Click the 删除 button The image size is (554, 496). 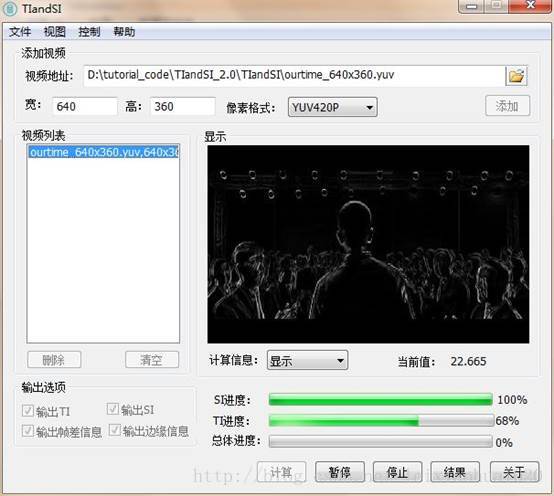(54, 360)
